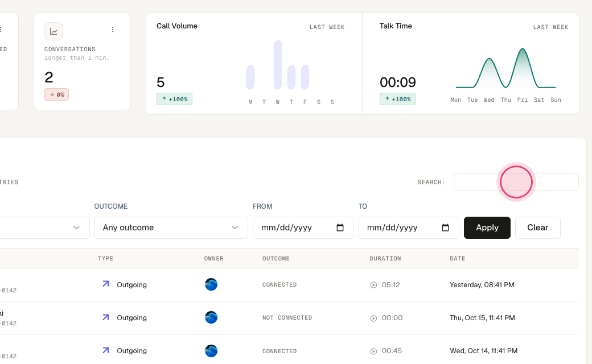Screen dimensions: 592x364
Task: Play recording of the 05:12 call
Action: pos(373,285)
